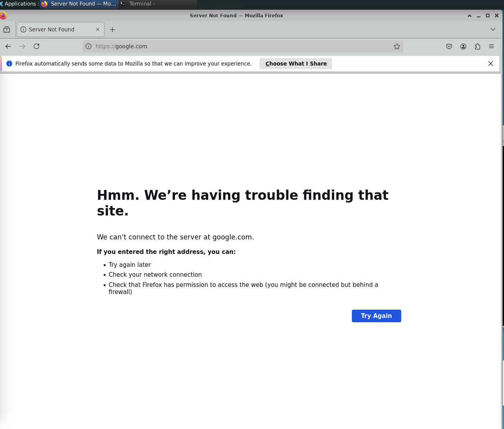Reload the current page
The image size is (504, 429).
click(36, 46)
